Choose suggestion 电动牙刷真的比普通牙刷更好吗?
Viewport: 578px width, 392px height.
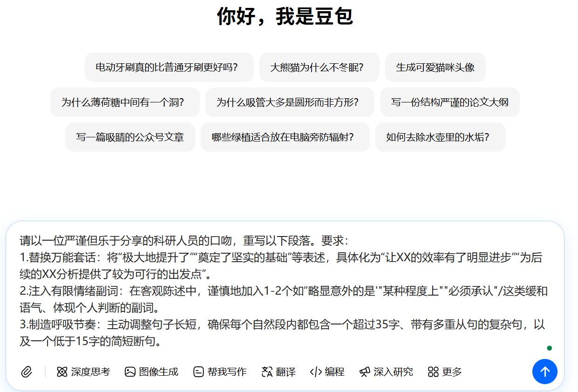coord(169,67)
